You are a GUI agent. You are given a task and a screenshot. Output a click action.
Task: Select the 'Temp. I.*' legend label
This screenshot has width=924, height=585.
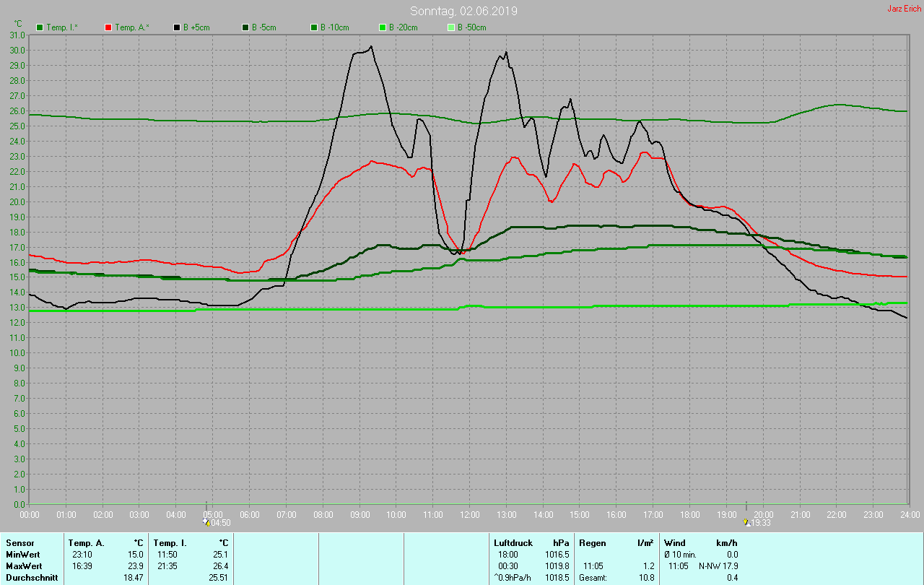pos(63,27)
